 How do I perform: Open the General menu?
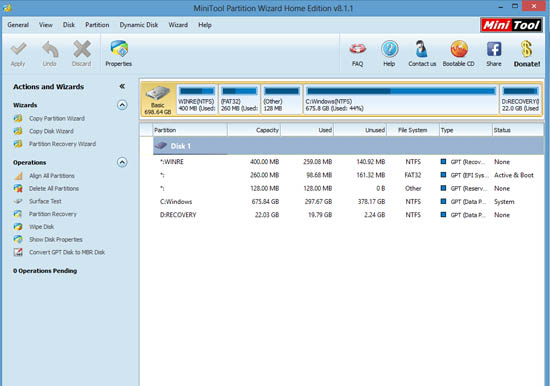tap(18, 25)
